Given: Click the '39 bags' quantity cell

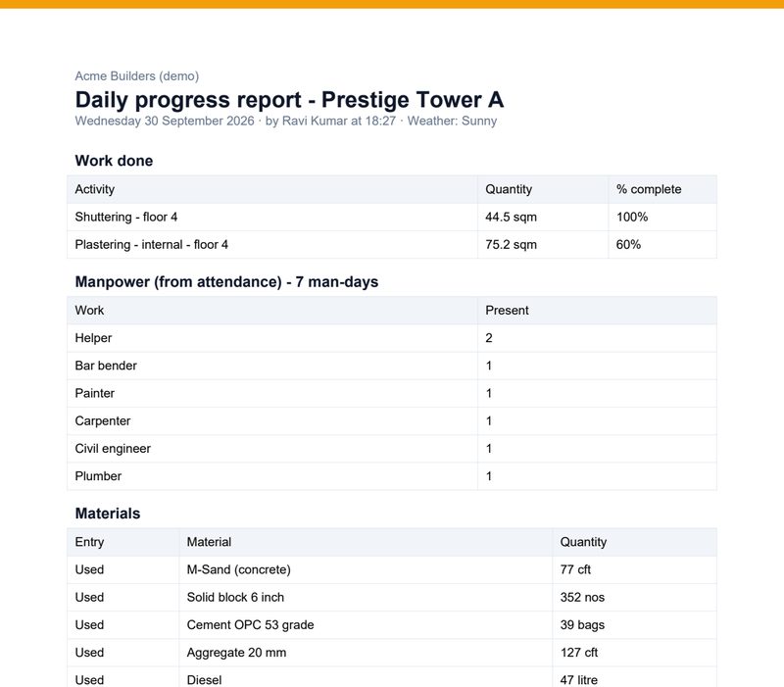Looking at the screenshot, I should point(634,625).
